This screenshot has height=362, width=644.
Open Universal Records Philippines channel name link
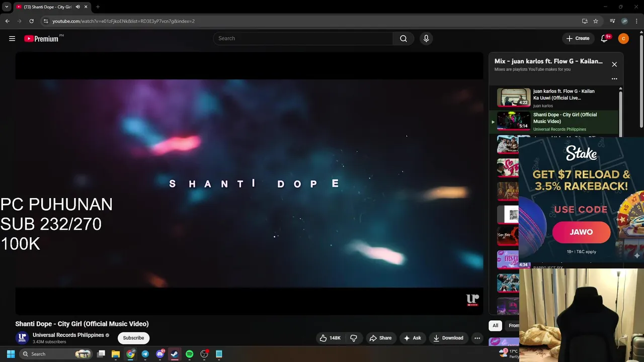[68, 335]
